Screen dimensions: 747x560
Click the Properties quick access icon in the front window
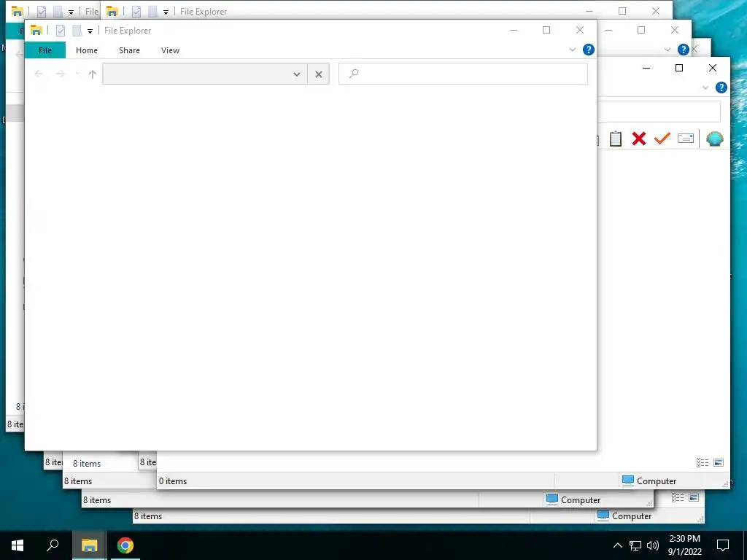pos(61,31)
